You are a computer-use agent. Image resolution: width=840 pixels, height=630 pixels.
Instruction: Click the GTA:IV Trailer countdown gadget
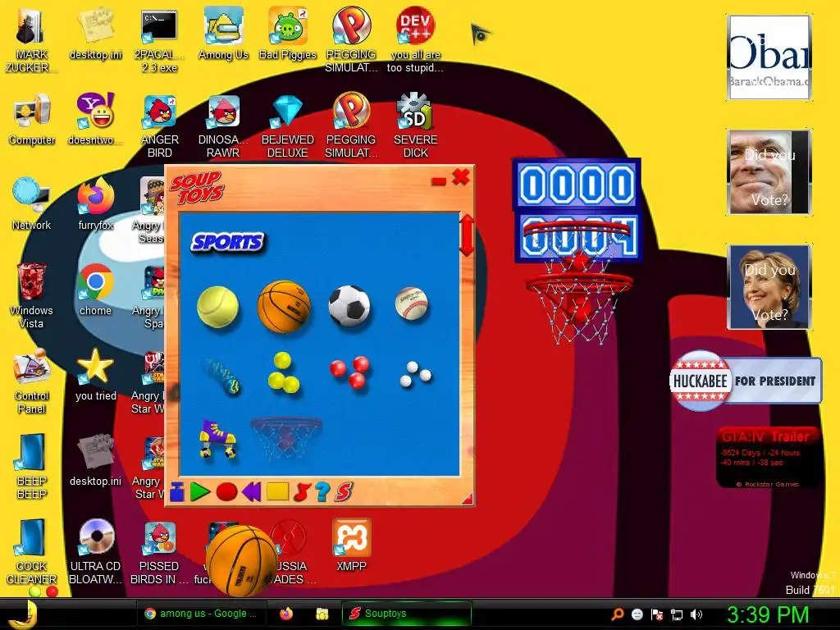pyautogui.click(x=768, y=458)
